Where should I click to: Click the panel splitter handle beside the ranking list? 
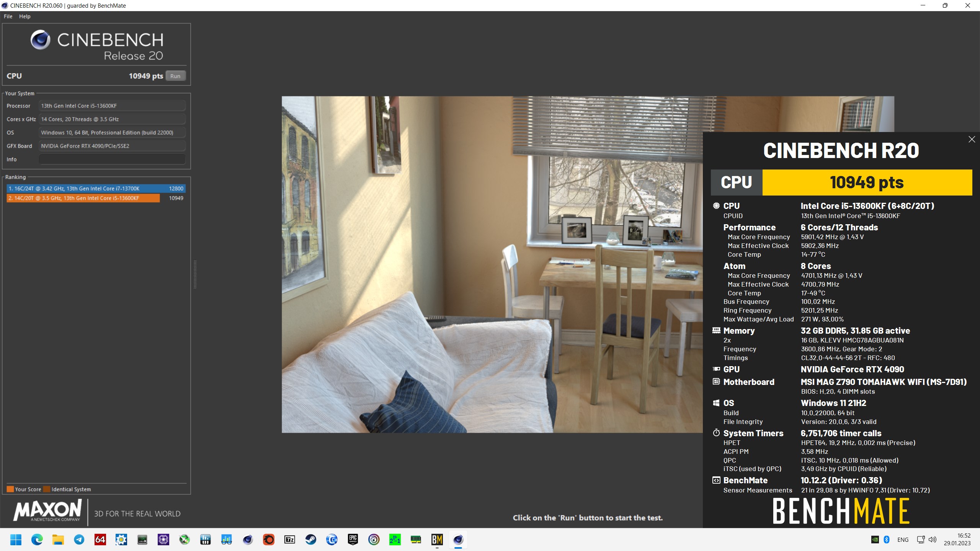[x=195, y=274]
